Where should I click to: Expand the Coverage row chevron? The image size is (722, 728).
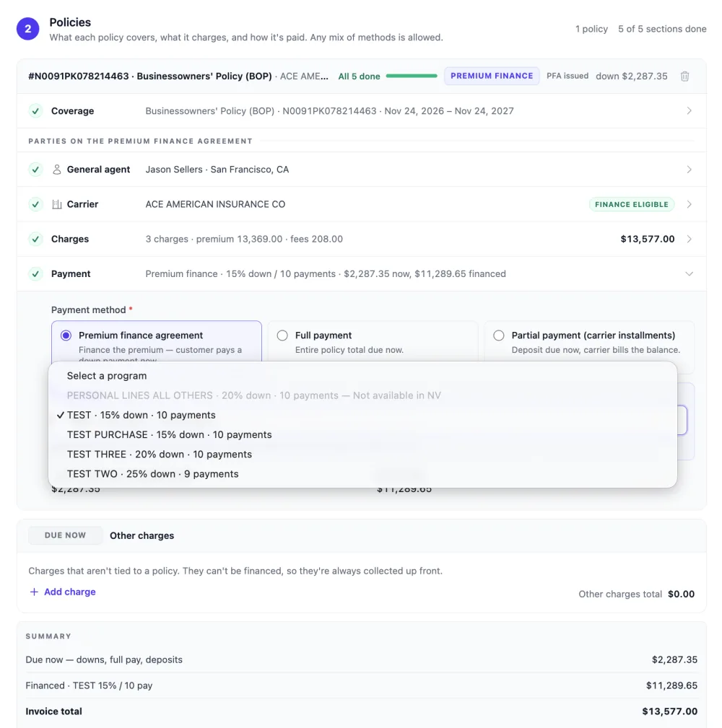689,111
